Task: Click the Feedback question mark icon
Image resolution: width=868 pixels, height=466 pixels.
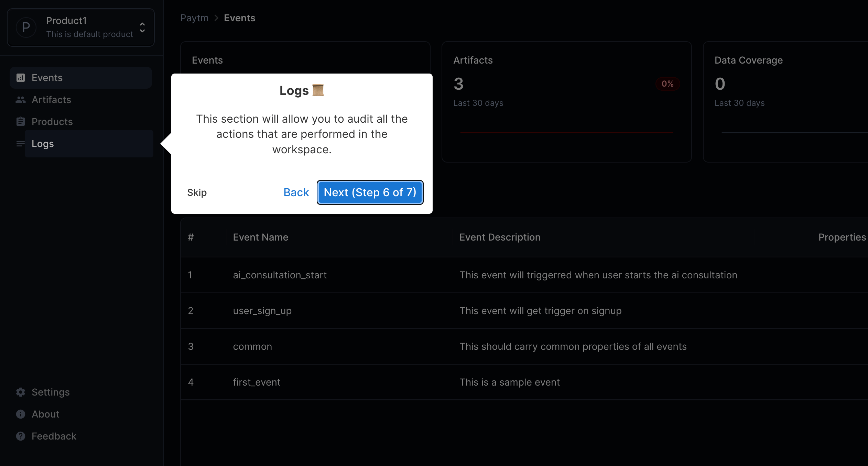Action: [x=21, y=436]
